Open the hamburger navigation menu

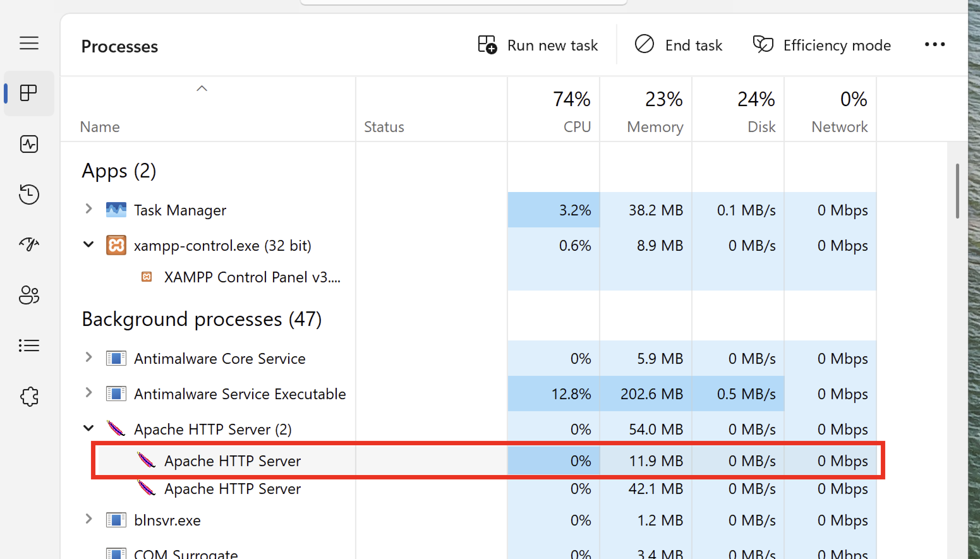click(29, 43)
